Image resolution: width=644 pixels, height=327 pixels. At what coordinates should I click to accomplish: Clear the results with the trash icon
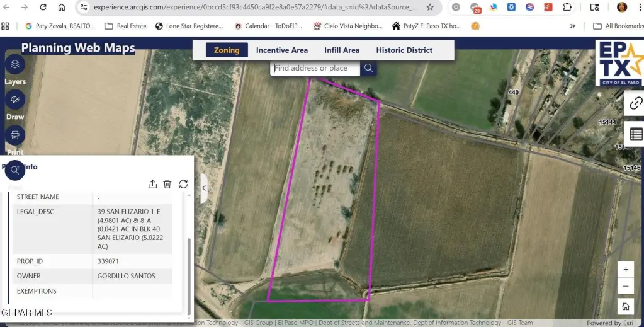pyautogui.click(x=167, y=184)
